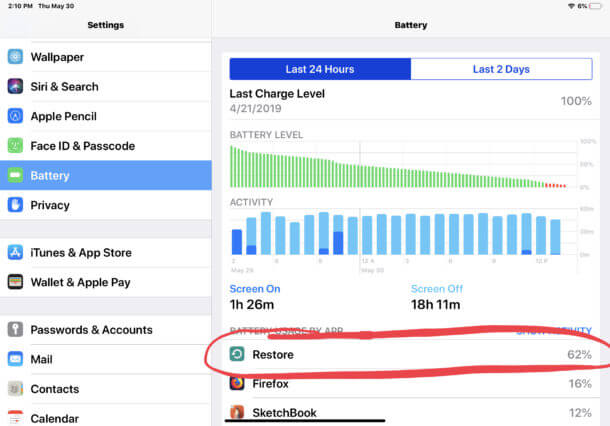Tap the 12% SketchBook usage value
The image size is (610, 426).
[580, 413]
